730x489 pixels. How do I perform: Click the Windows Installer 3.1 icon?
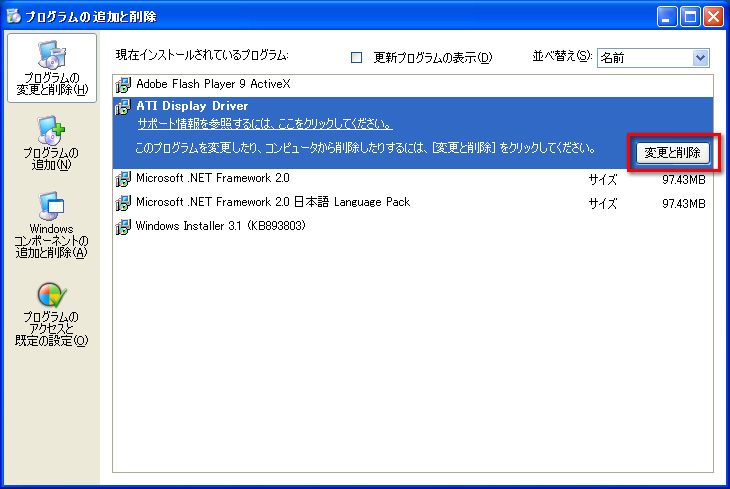[123, 227]
